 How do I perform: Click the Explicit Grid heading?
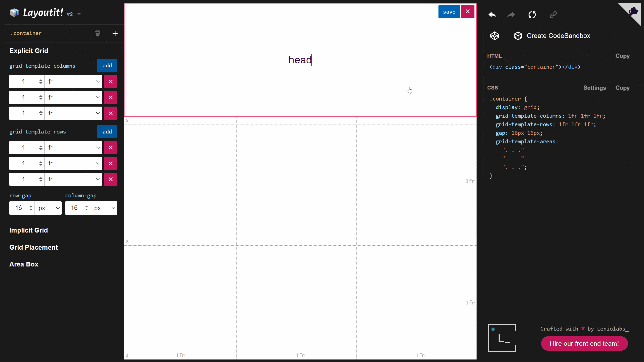click(x=29, y=51)
